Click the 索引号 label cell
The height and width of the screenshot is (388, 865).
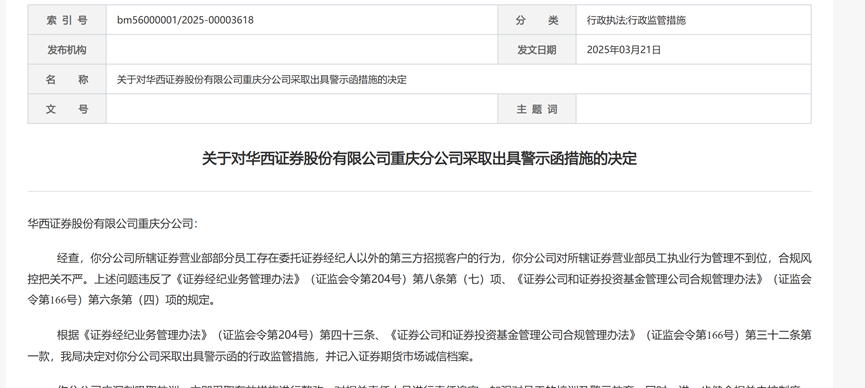(67, 20)
